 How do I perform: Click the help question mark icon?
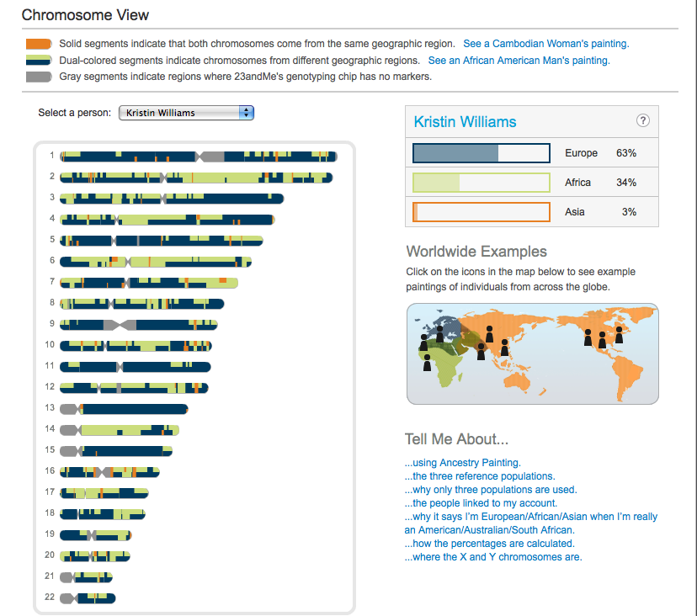click(643, 121)
